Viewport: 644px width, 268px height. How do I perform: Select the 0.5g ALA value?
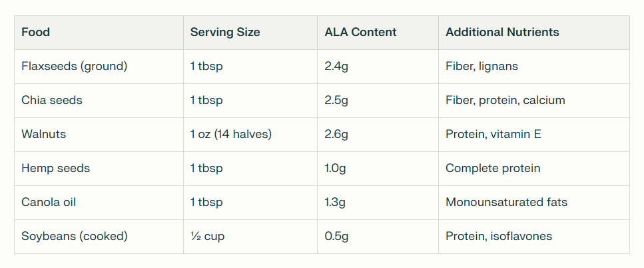[336, 236]
